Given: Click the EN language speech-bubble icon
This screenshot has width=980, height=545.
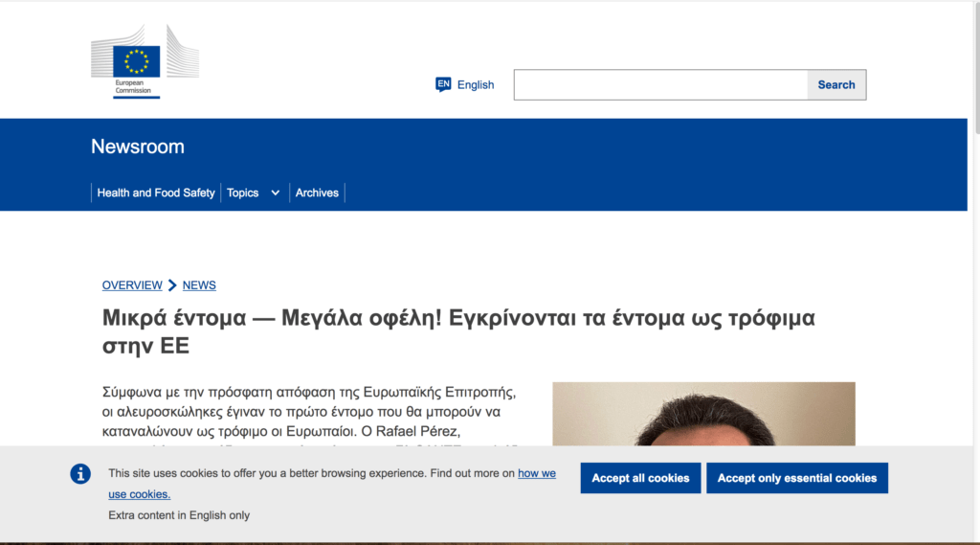Looking at the screenshot, I should 443,84.
